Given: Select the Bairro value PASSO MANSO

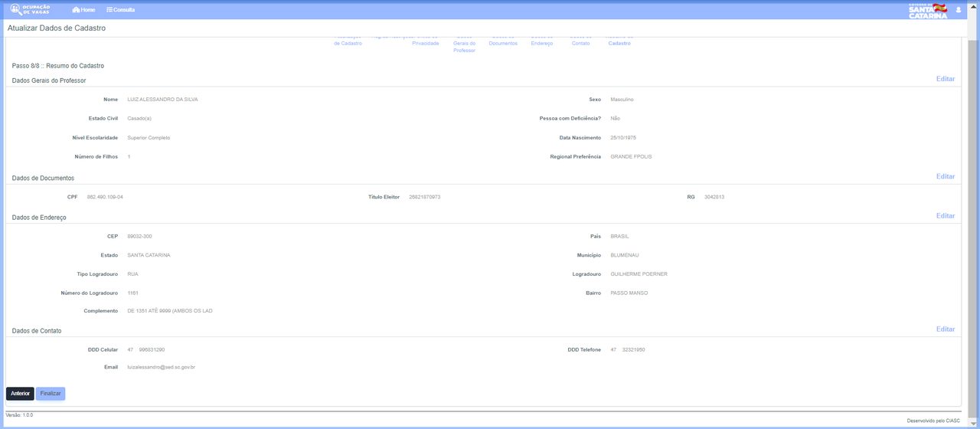Looking at the screenshot, I should 629,293.
